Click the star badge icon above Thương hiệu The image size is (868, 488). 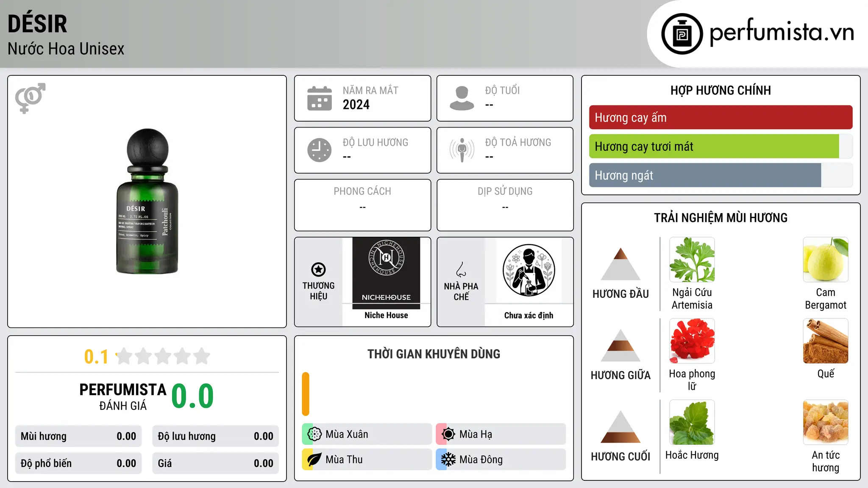click(x=318, y=269)
